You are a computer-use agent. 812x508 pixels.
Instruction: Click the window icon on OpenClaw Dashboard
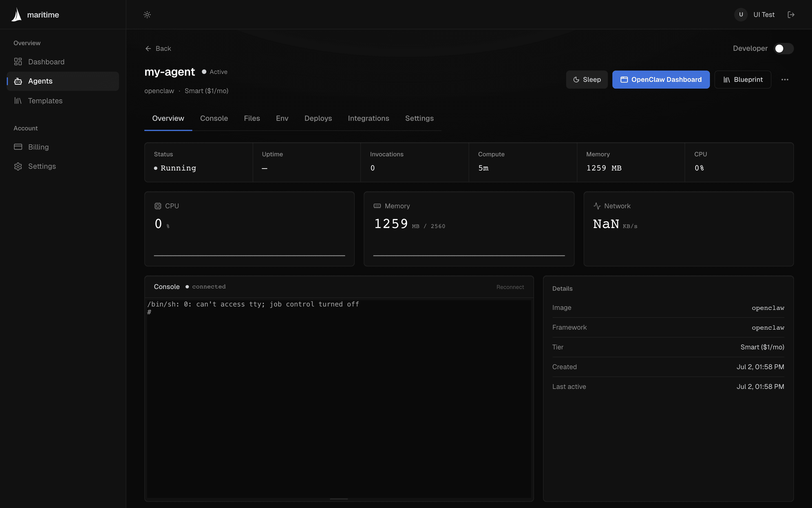pyautogui.click(x=624, y=80)
